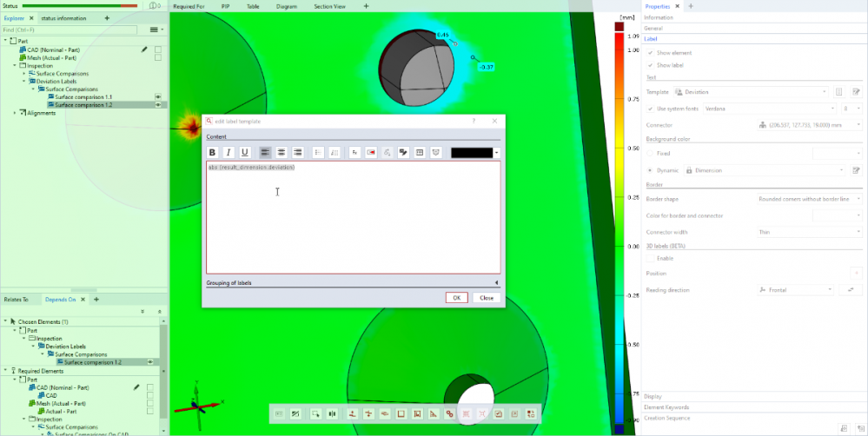Viewport: 868px width, 436px height.
Task: Toggle underline formatting in label template dialog
Action: [245, 153]
